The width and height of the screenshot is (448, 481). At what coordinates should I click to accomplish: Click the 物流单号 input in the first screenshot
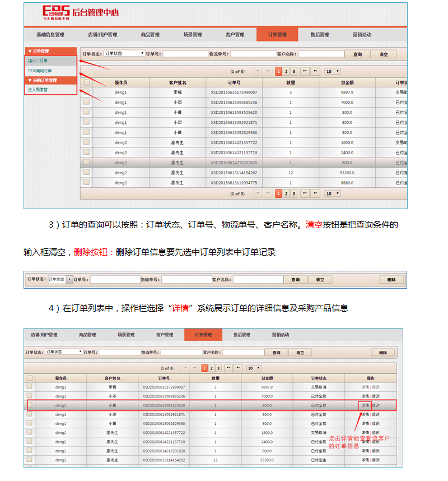(254, 54)
